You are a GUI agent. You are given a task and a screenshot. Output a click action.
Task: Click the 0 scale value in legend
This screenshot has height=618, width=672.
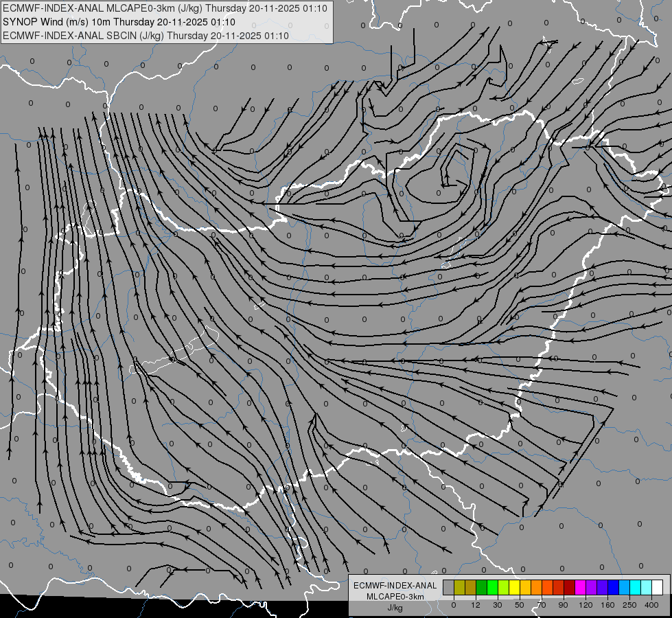[454, 606]
